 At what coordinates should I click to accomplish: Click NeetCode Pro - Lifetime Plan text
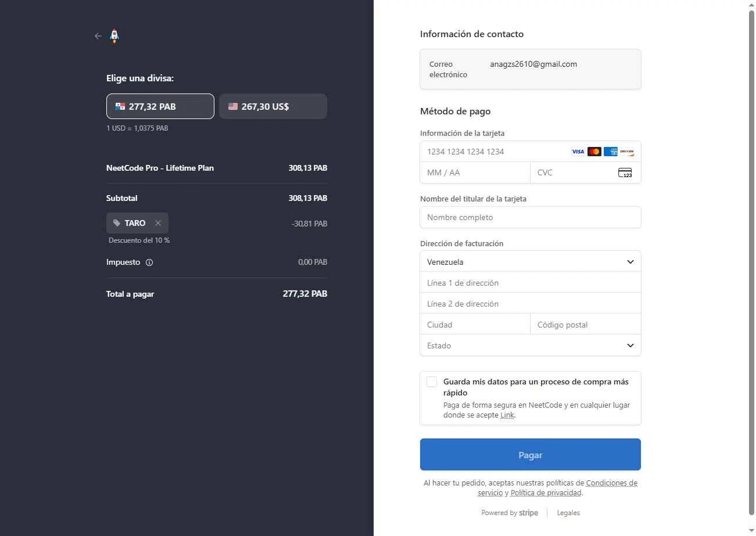[x=160, y=168]
